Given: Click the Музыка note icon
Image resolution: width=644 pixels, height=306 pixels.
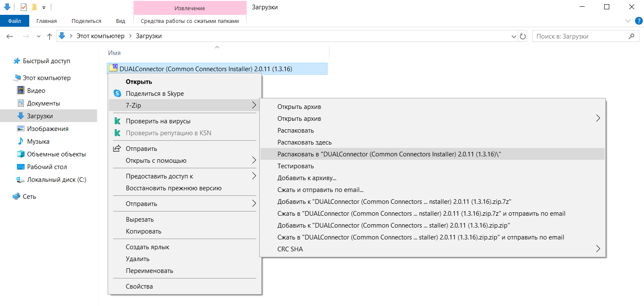Looking at the screenshot, I should click(x=21, y=142).
